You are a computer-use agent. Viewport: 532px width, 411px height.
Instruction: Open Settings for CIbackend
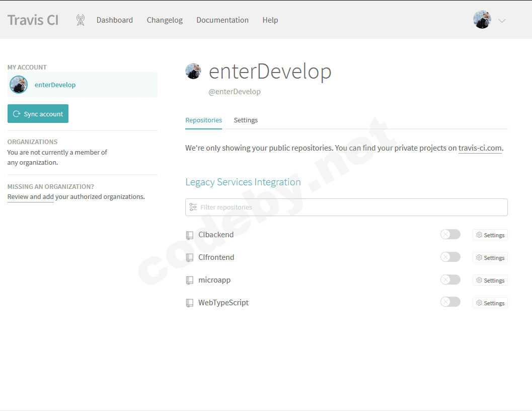tap(490, 235)
